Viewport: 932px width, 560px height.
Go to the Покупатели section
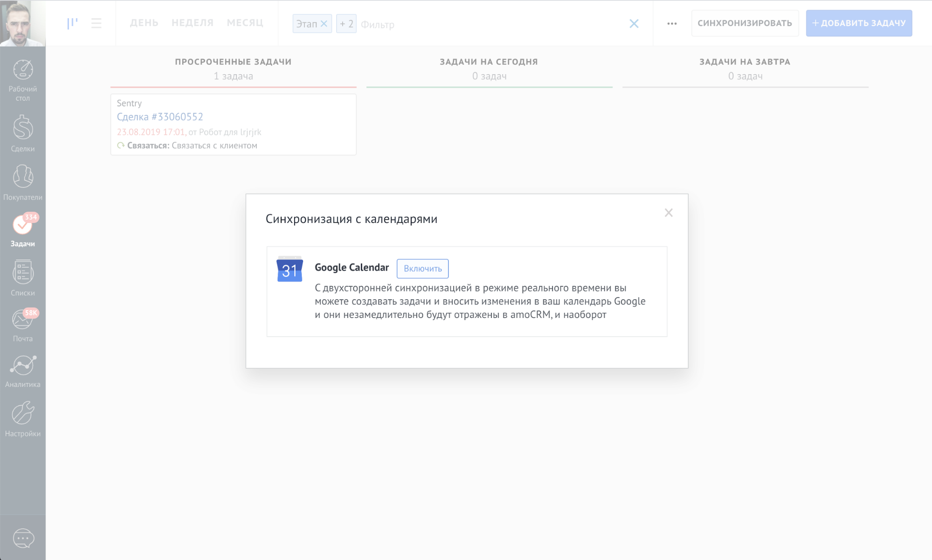[x=23, y=182]
